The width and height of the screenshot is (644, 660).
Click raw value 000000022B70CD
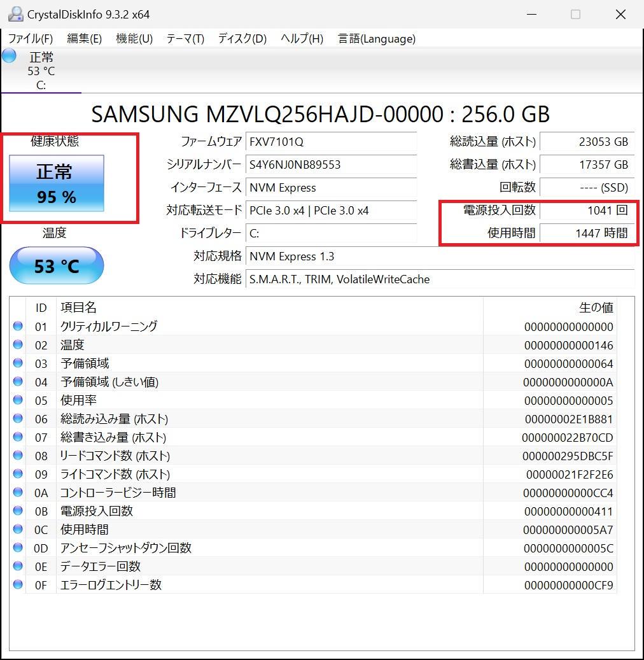tap(568, 438)
